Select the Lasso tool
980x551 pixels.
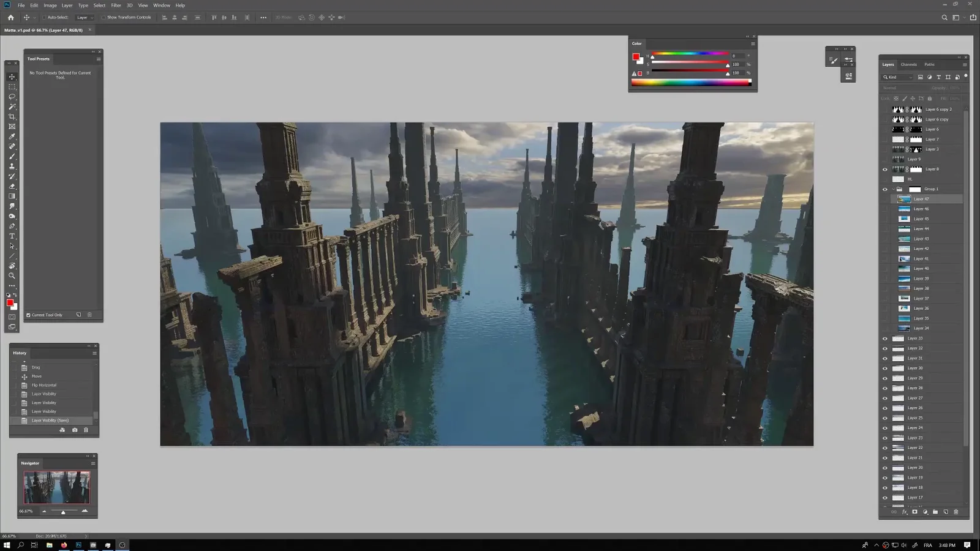(x=12, y=96)
